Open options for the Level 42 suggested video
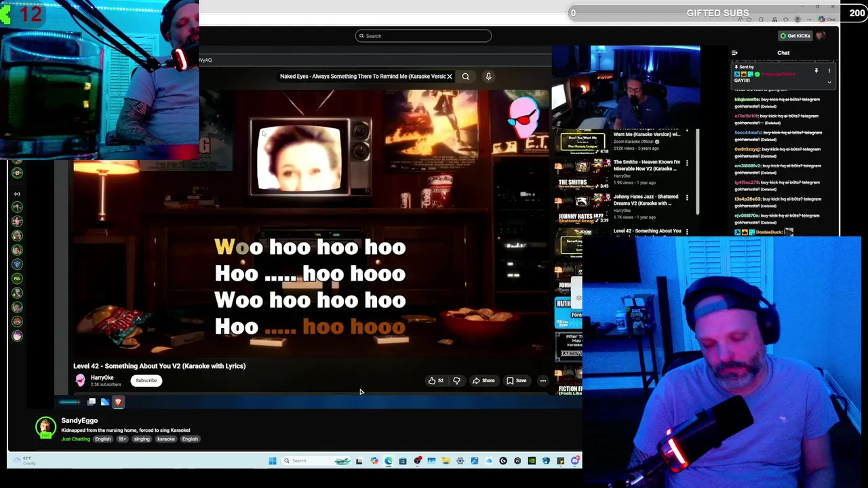Screen dimensions: 868x488 click(687, 232)
